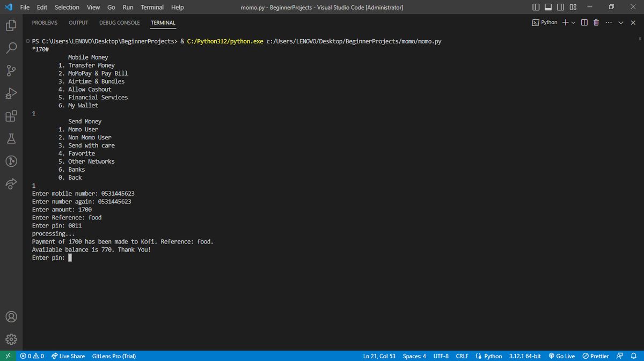Click the '*170#' terminal line

point(41,49)
